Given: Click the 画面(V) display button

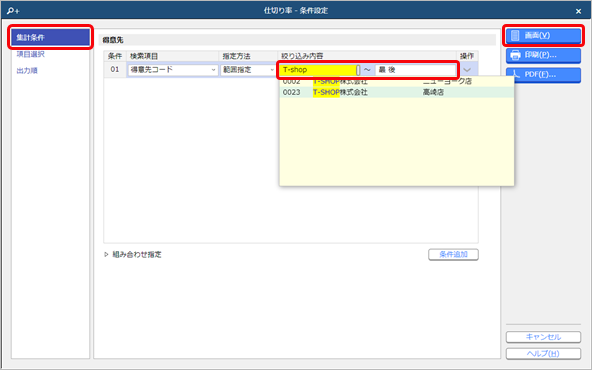Looking at the screenshot, I should pyautogui.click(x=543, y=35).
